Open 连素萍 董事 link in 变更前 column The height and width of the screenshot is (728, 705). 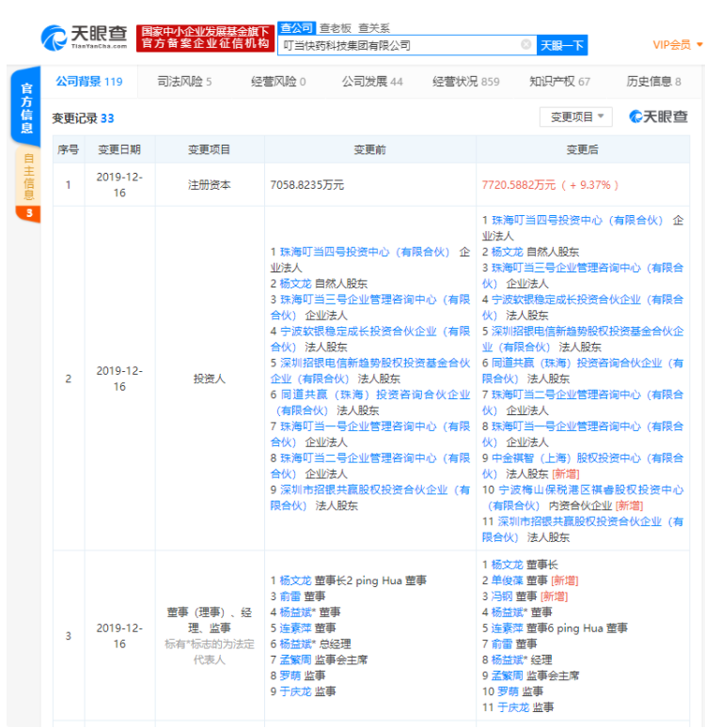[295, 628]
